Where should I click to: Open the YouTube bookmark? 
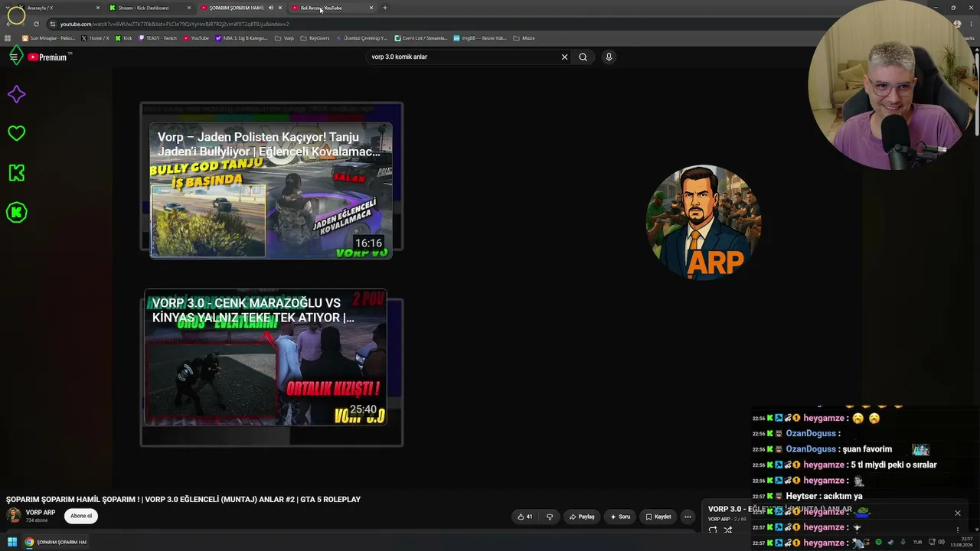[196, 38]
